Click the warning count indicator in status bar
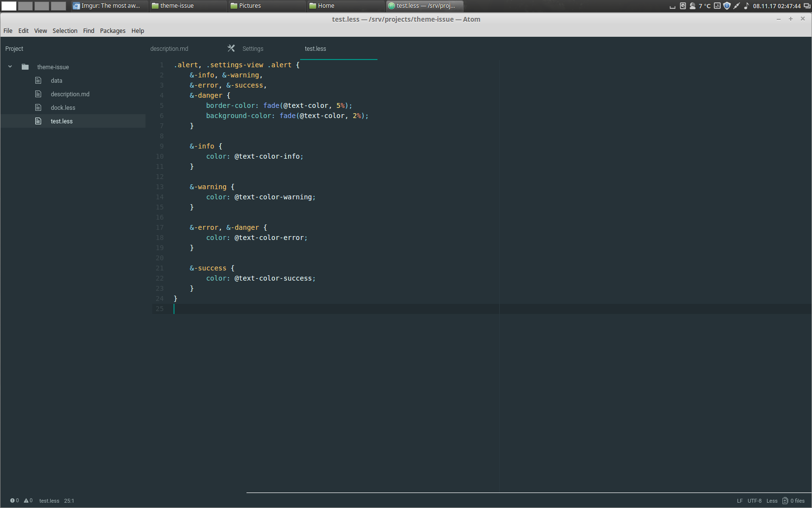The image size is (812, 508). coord(28,501)
